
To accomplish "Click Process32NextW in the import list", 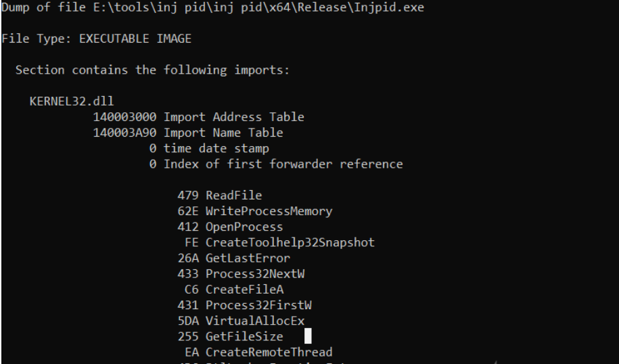I will (x=255, y=274).
